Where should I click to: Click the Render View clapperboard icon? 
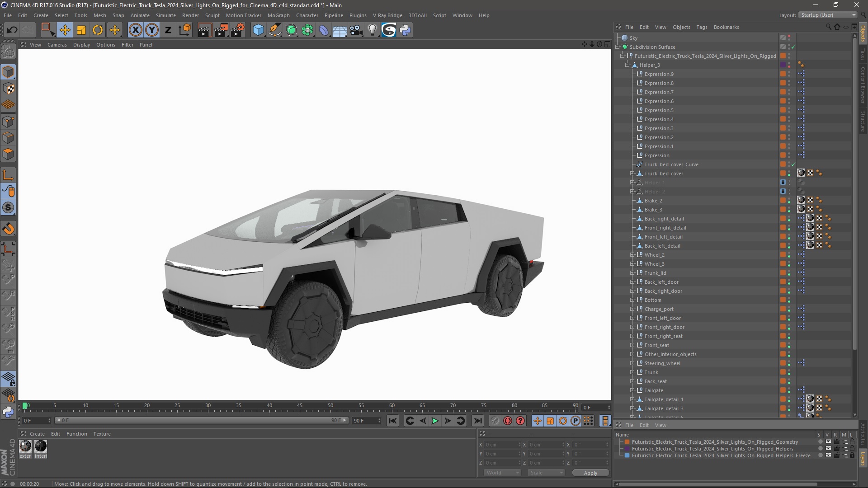[x=204, y=30]
